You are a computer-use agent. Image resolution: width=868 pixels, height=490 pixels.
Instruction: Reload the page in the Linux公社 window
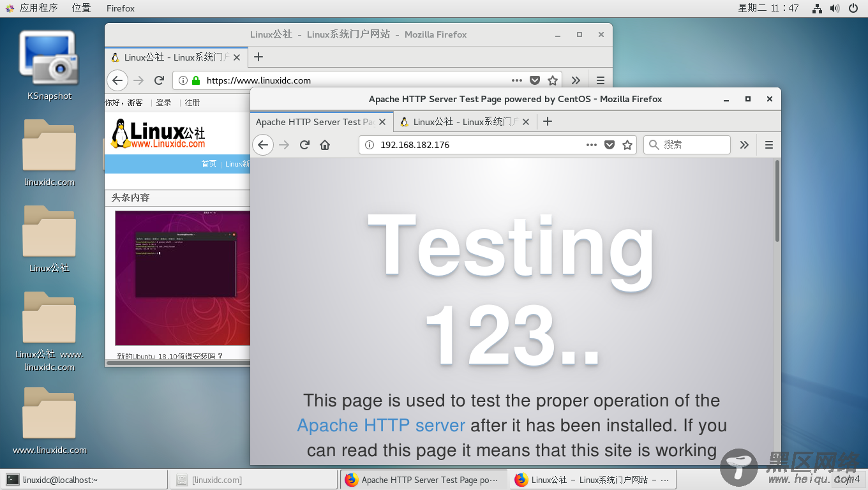tap(159, 80)
